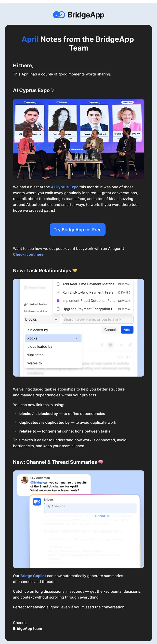Select the checked blocks option

pos(53,338)
